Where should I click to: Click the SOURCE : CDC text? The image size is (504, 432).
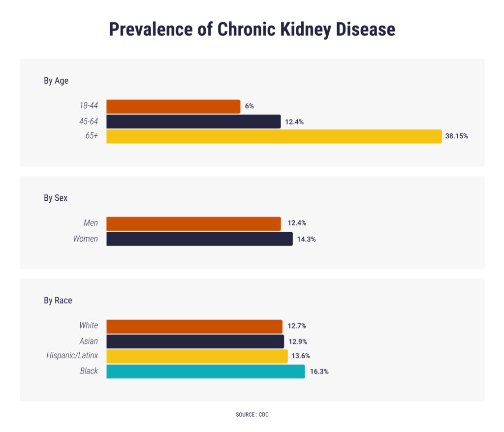click(252, 415)
